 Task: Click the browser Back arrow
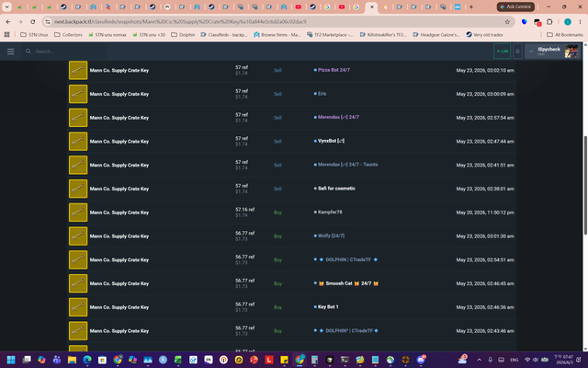tap(8, 22)
